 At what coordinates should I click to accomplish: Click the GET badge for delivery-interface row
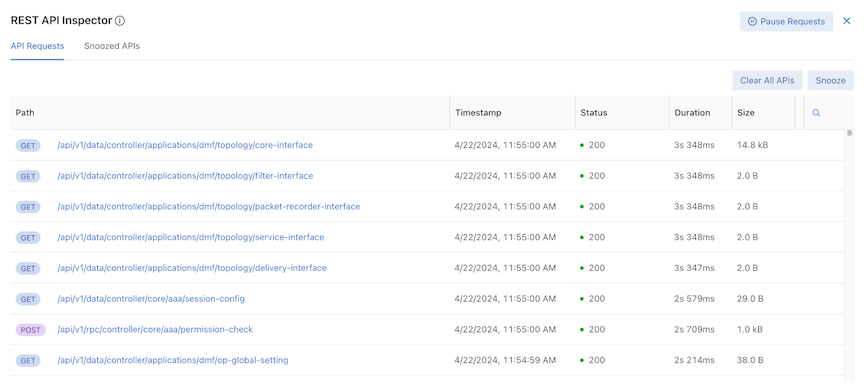click(28, 269)
